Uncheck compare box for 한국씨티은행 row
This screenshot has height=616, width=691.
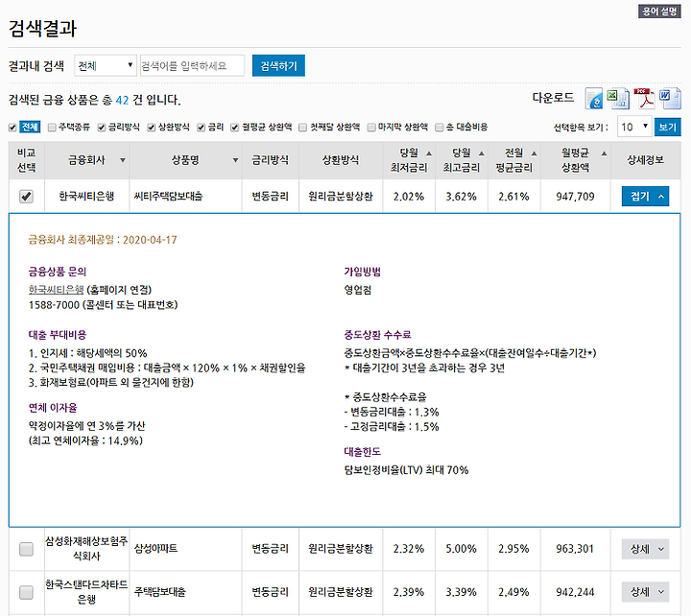(26, 196)
